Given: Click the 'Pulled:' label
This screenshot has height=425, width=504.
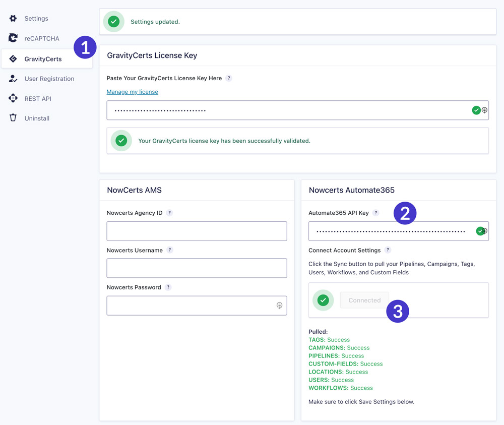Looking at the screenshot, I should pos(318,331).
